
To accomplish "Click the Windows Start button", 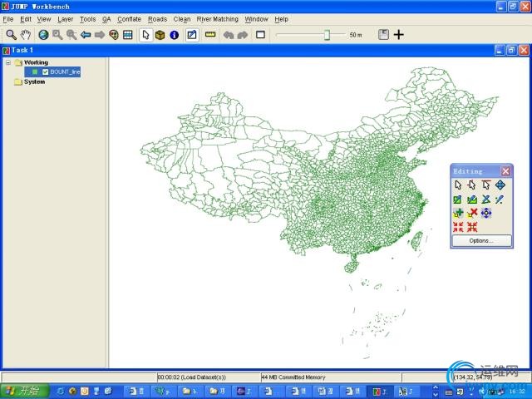I will [22, 391].
